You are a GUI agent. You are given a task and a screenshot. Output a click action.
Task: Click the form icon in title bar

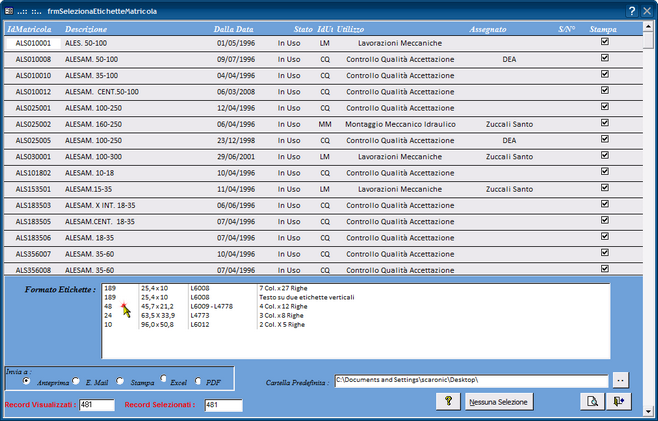tap(9, 11)
